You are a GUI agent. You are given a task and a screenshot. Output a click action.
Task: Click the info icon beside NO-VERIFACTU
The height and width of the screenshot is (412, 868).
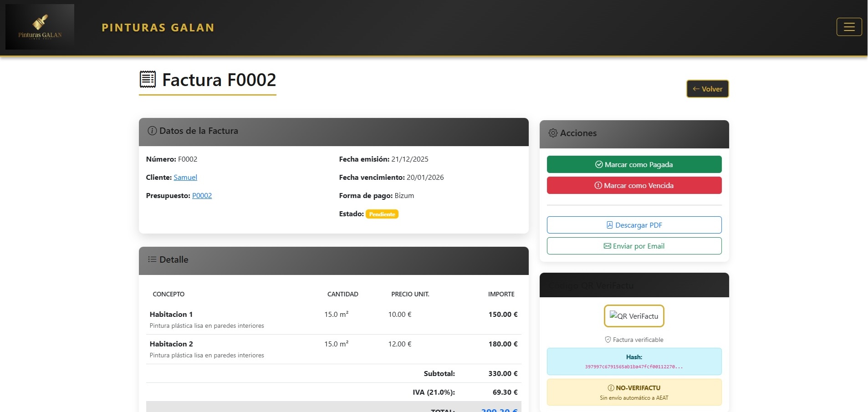[610, 388]
